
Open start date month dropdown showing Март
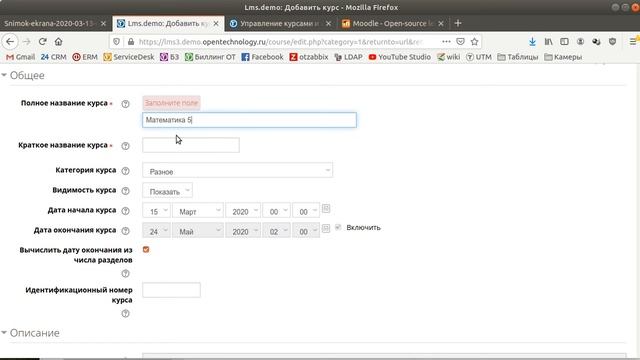198,210
